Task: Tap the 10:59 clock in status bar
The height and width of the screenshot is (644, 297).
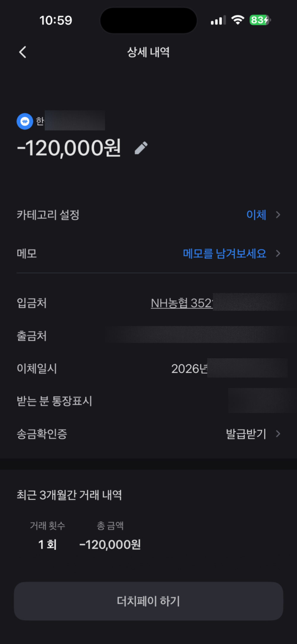Action: [56, 20]
